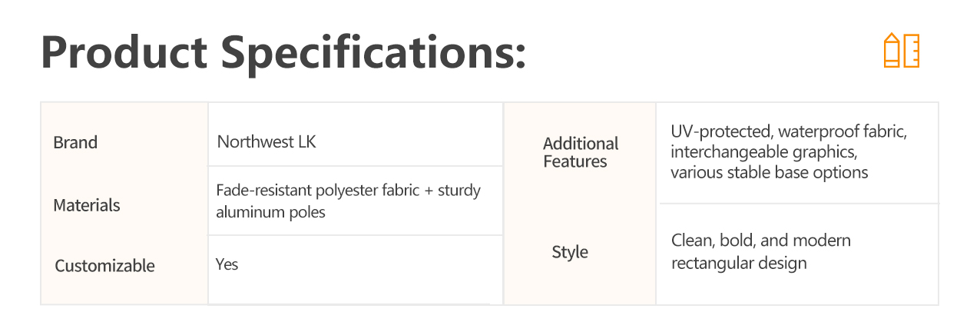Click the Materials row label
Image resolution: width=980 pixels, height=332 pixels.
pyautogui.click(x=87, y=206)
